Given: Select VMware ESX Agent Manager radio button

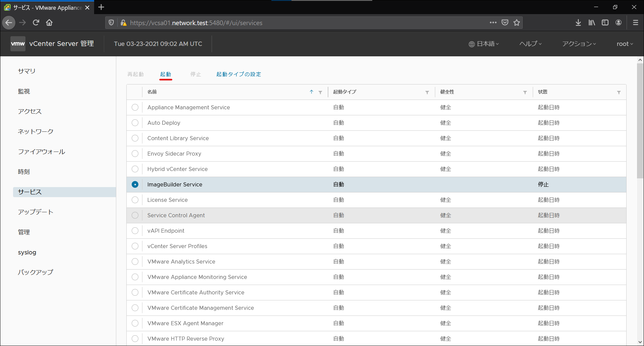Looking at the screenshot, I should tap(135, 323).
